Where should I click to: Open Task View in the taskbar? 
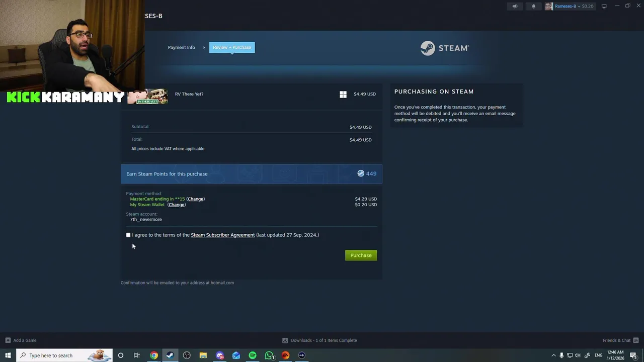tap(137, 355)
